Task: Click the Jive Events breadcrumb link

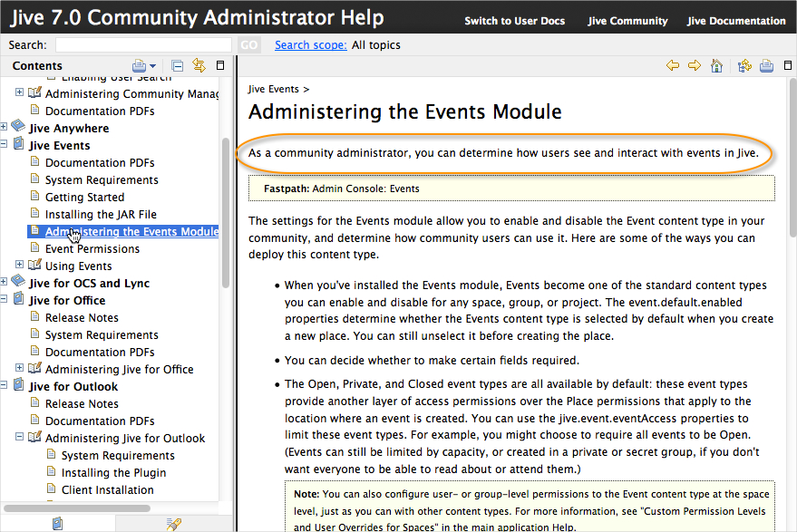Action: [x=274, y=89]
